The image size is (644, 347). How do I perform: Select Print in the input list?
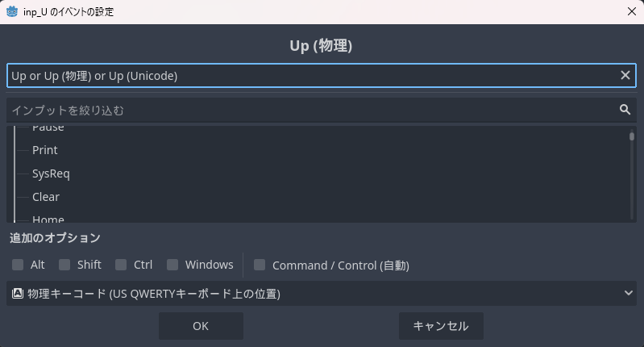coord(45,150)
